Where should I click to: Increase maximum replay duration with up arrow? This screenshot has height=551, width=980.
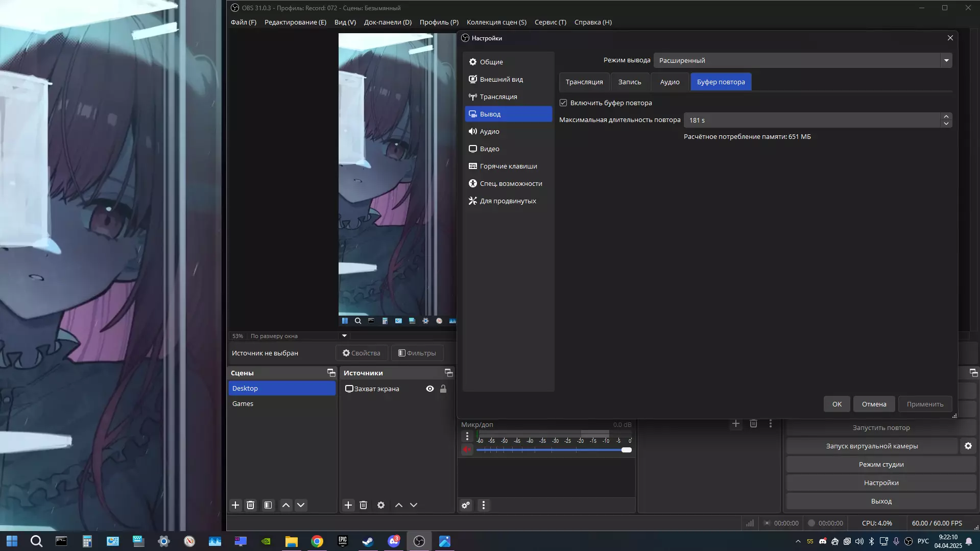946,116
